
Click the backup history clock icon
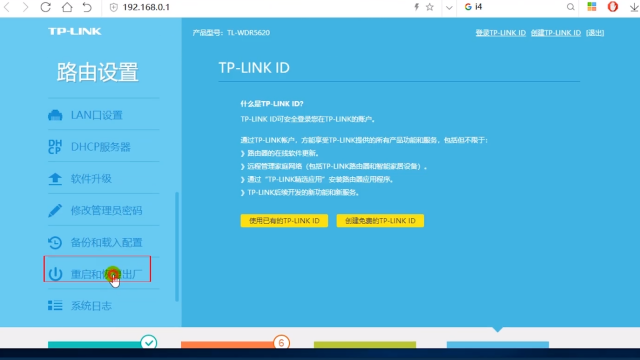pos(55,242)
